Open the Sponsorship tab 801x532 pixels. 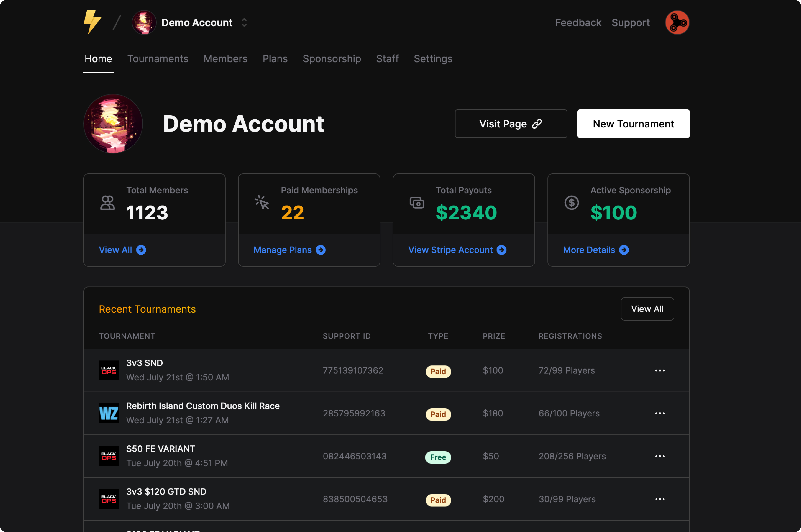(x=331, y=59)
